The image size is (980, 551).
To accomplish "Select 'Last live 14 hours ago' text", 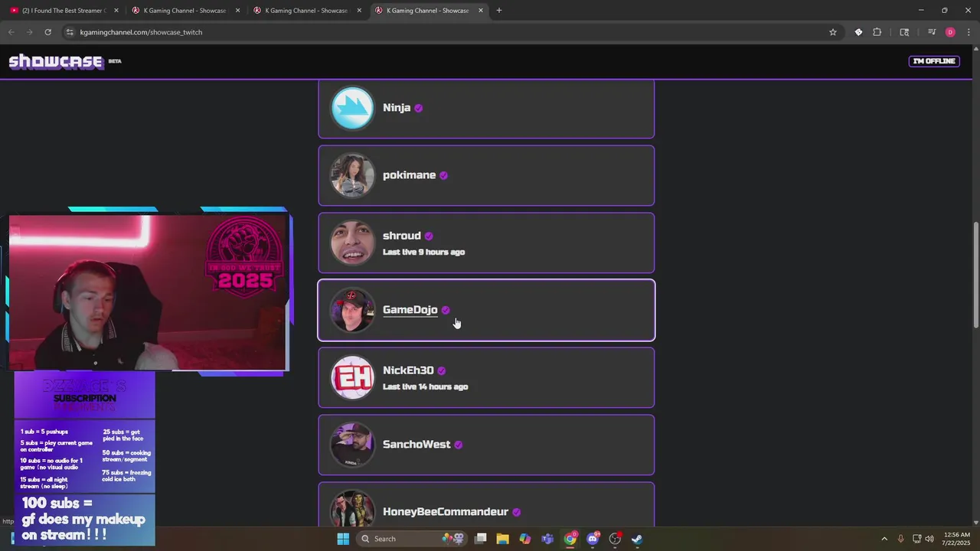I will tap(425, 386).
